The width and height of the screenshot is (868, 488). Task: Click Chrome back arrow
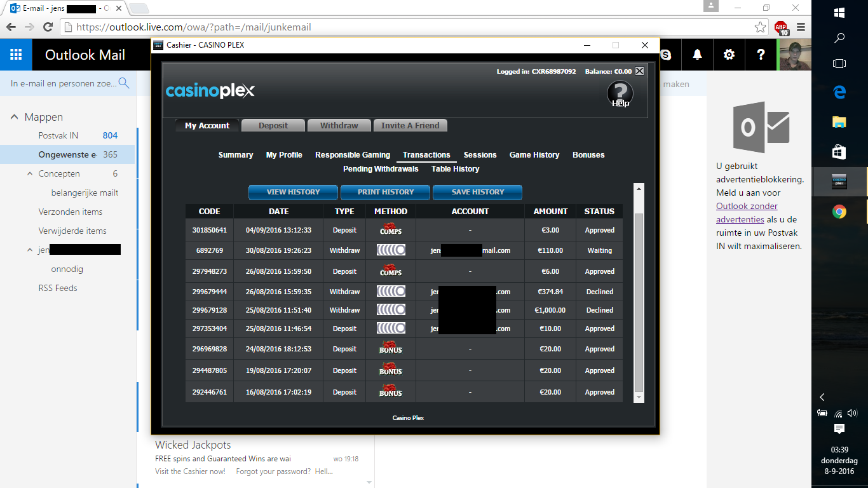[11, 27]
